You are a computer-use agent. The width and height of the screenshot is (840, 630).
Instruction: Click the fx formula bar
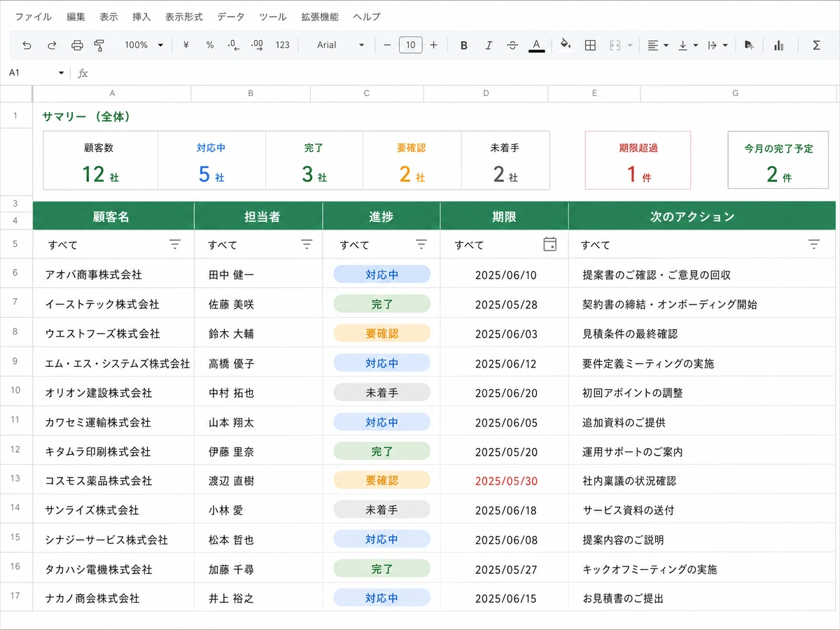click(x=83, y=73)
